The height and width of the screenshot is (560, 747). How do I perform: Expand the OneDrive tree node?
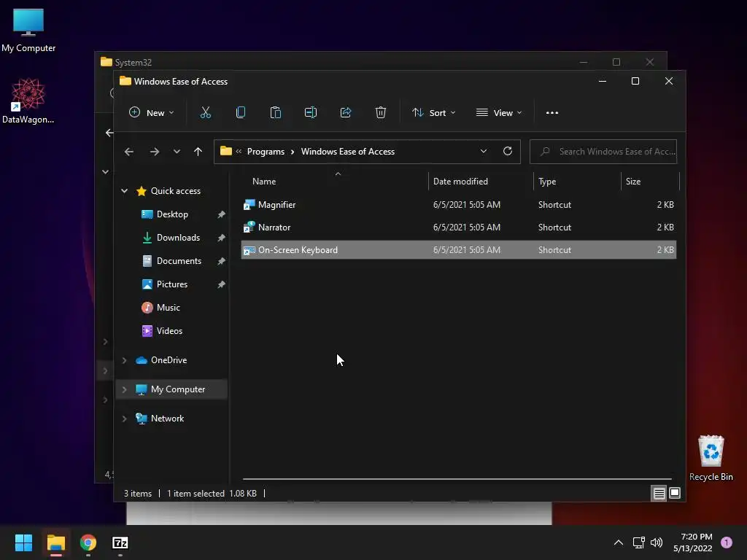124,360
